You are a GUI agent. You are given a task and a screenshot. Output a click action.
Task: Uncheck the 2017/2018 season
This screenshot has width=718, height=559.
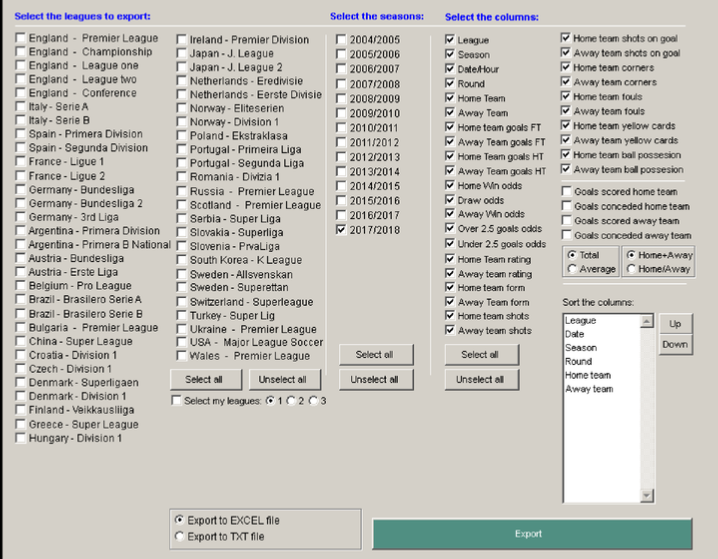click(341, 229)
